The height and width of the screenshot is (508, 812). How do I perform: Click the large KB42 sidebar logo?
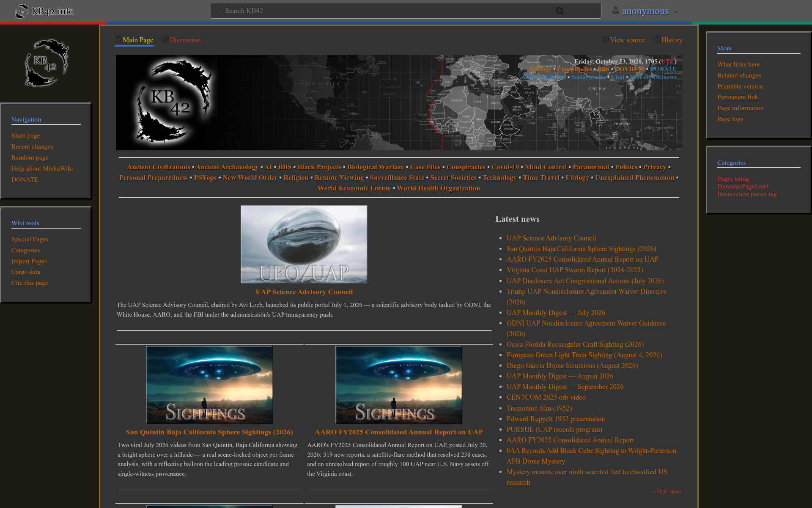46,63
